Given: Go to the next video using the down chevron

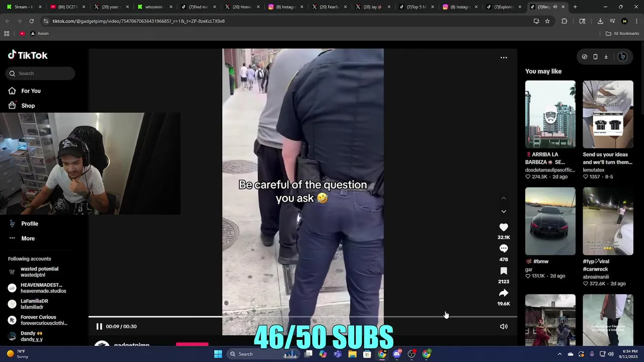Looking at the screenshot, I should [x=504, y=211].
